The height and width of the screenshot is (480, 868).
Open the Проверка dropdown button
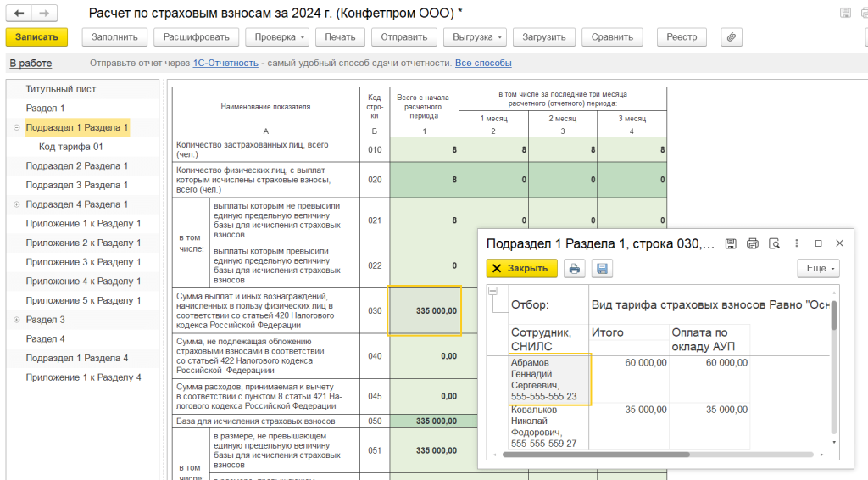[x=276, y=37]
